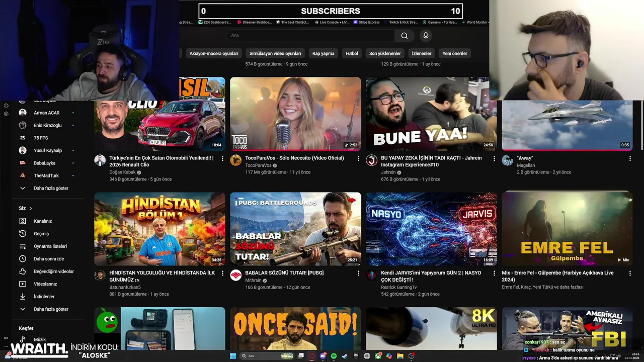The image size is (644, 362).
Task: Open Kanalınız in the sidebar
Action: (43, 221)
